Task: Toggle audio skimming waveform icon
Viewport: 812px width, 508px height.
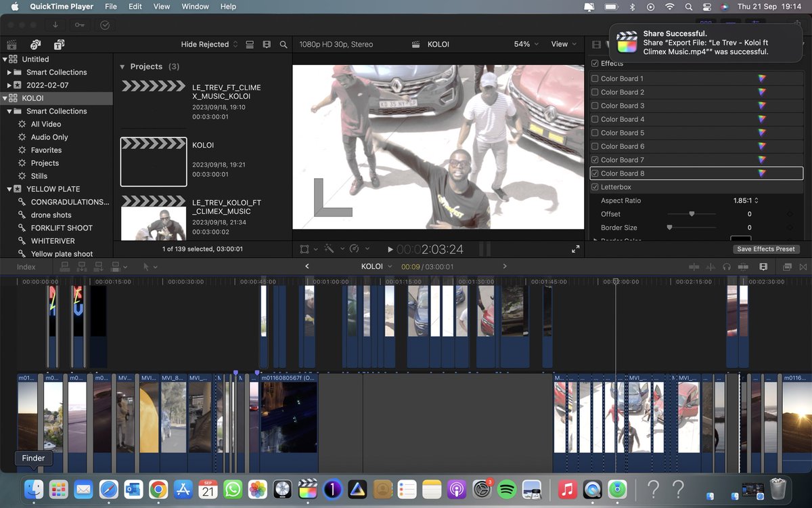Action: coord(711,267)
